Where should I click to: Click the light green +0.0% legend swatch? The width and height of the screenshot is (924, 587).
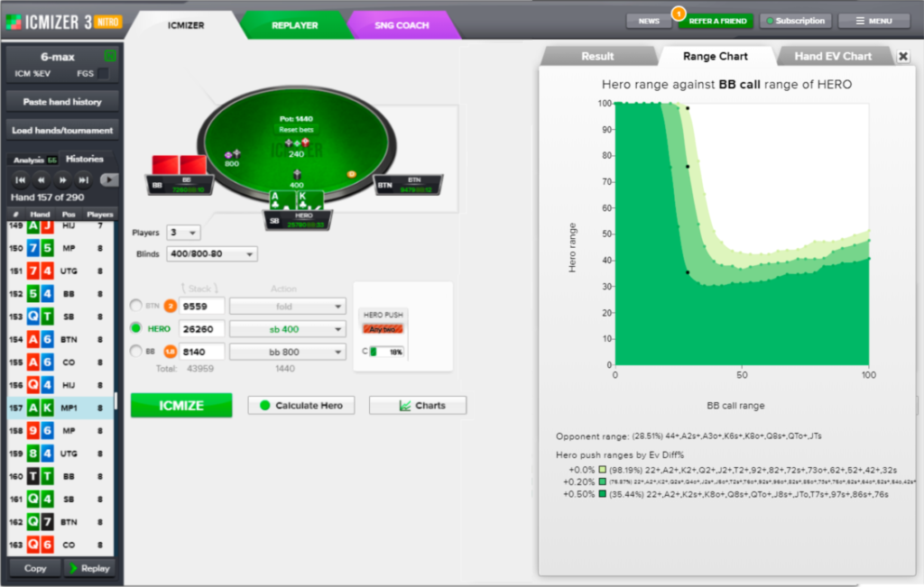coord(602,470)
